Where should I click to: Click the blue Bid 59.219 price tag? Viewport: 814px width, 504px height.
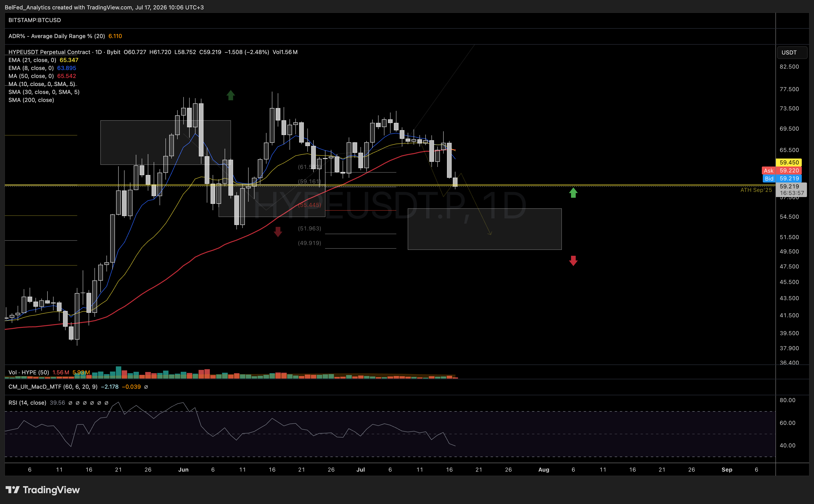782,178
